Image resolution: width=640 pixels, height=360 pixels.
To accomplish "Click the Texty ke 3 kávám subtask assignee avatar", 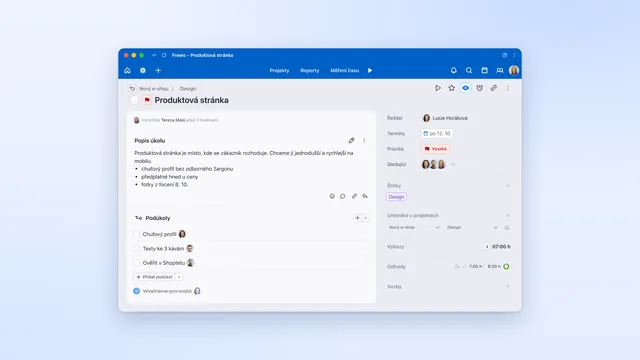I will pyautogui.click(x=189, y=248).
